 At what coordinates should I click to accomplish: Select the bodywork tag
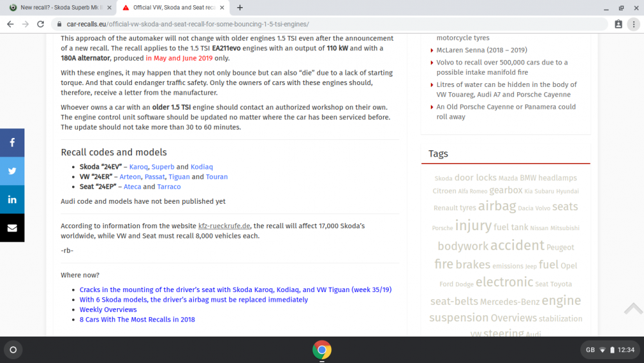pos(463,246)
